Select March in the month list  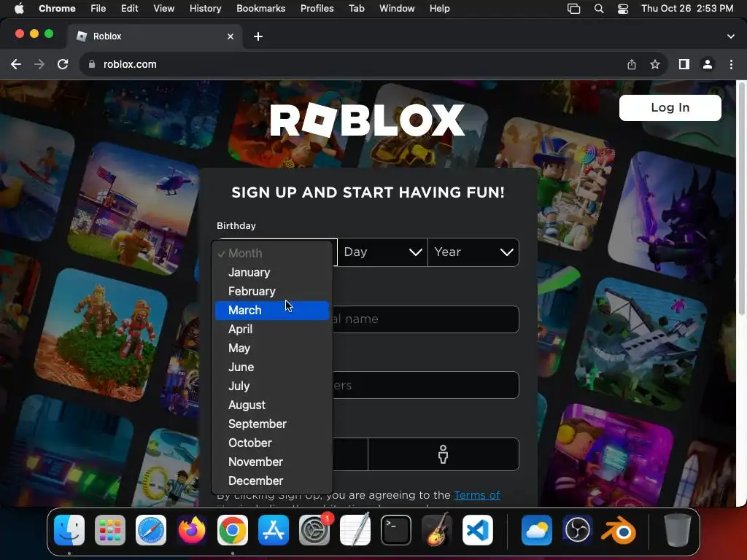pyautogui.click(x=271, y=311)
